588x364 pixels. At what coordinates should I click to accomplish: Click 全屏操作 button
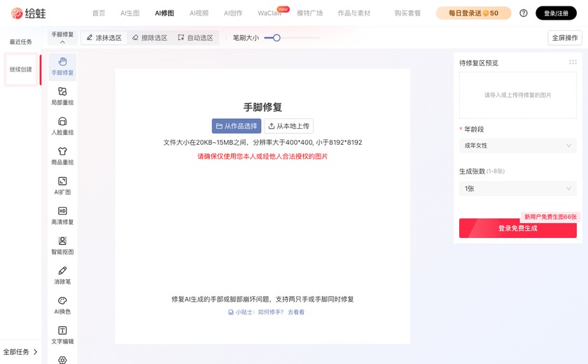coord(565,38)
